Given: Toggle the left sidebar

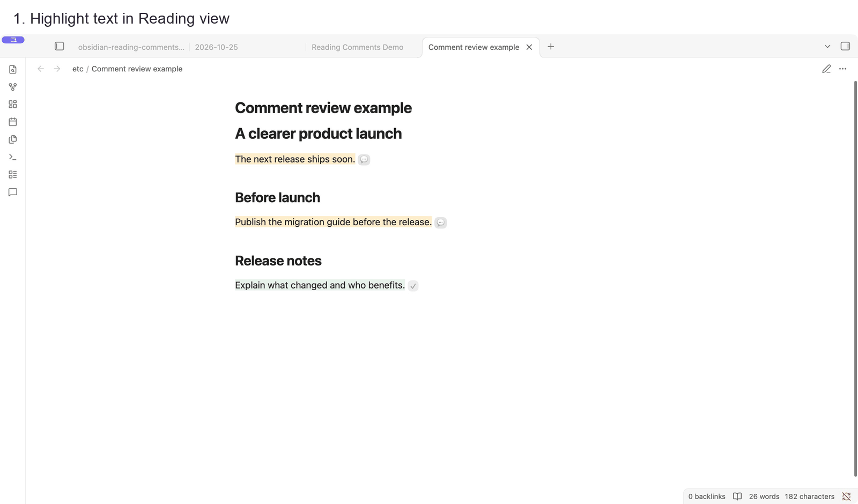Looking at the screenshot, I should click(x=60, y=47).
